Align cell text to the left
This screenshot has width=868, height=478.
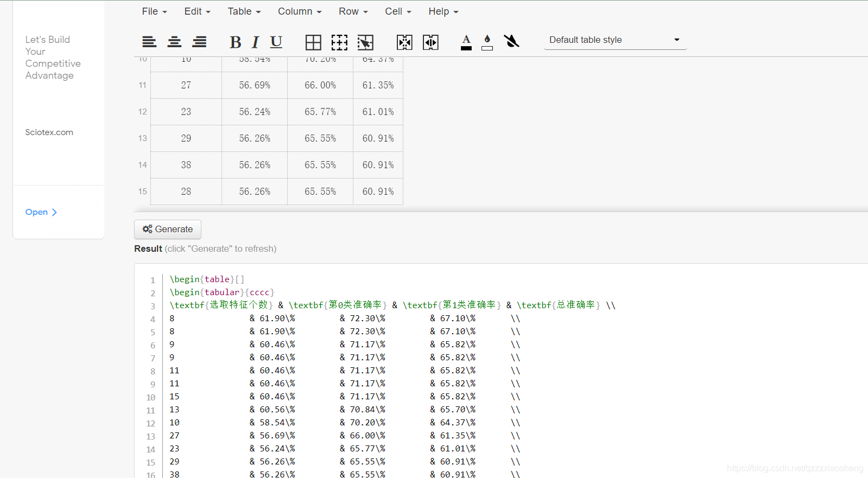click(x=149, y=42)
